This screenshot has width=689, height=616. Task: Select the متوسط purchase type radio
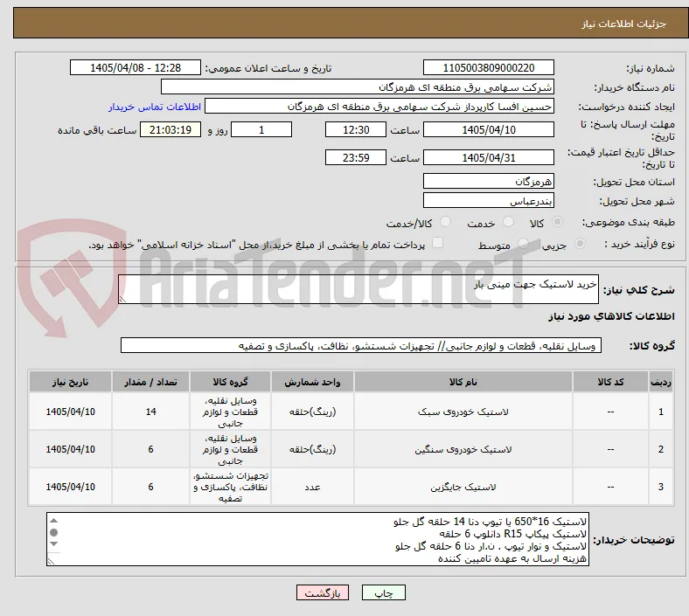[x=523, y=243]
